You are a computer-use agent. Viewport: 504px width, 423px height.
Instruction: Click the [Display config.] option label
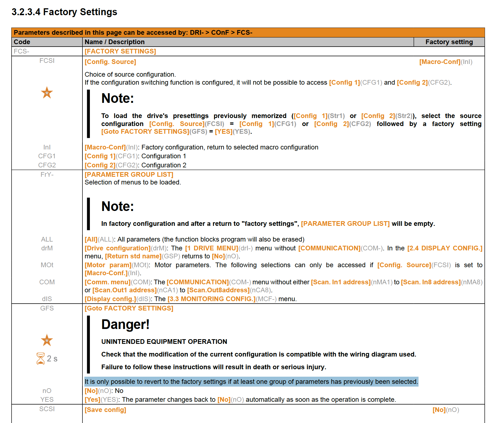pos(110,299)
